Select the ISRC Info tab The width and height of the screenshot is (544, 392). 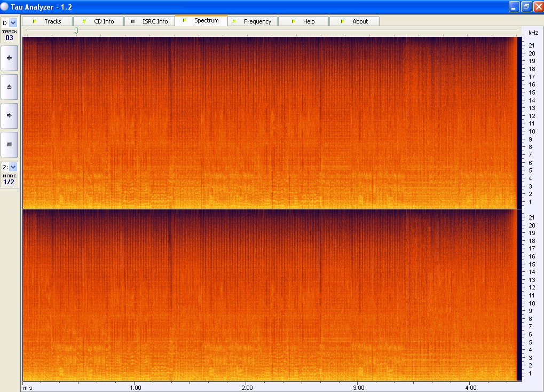pos(149,21)
